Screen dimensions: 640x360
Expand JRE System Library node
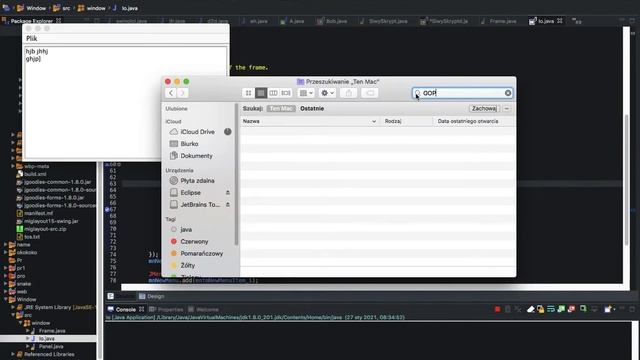(13, 307)
